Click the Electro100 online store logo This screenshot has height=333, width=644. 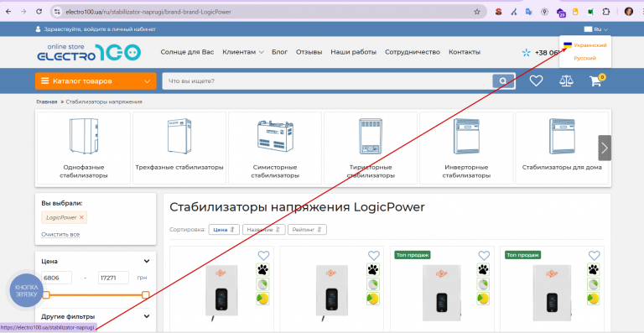pos(89,53)
